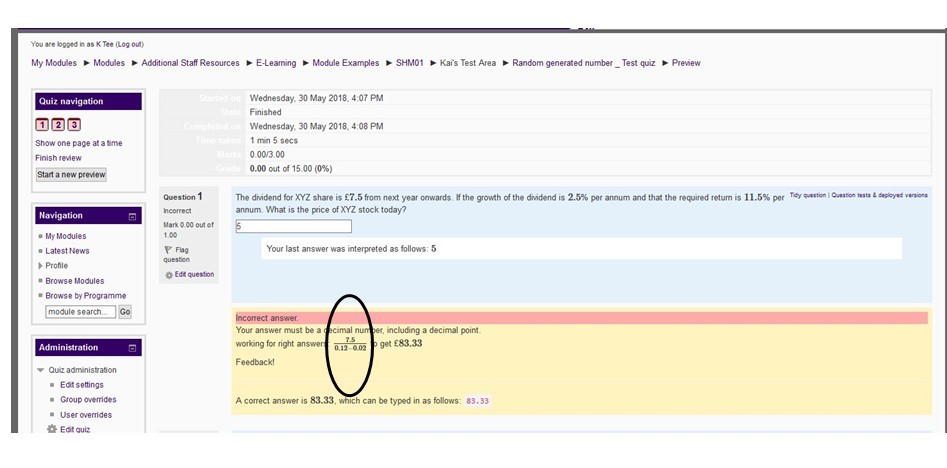The height and width of the screenshot is (468, 947).
Task: Click the Log out link
Action: (x=130, y=44)
